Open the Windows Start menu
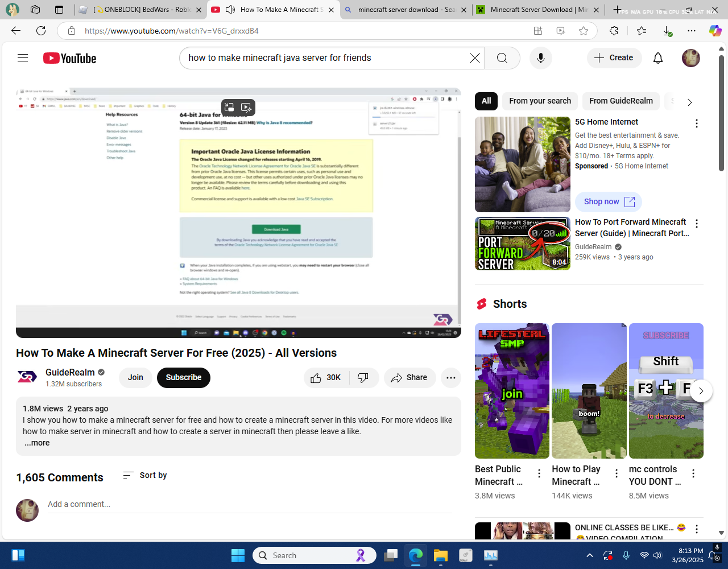 click(238, 555)
